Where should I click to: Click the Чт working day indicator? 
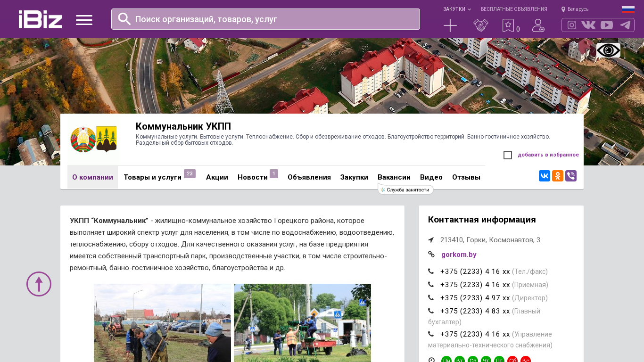pyautogui.click(x=486, y=360)
